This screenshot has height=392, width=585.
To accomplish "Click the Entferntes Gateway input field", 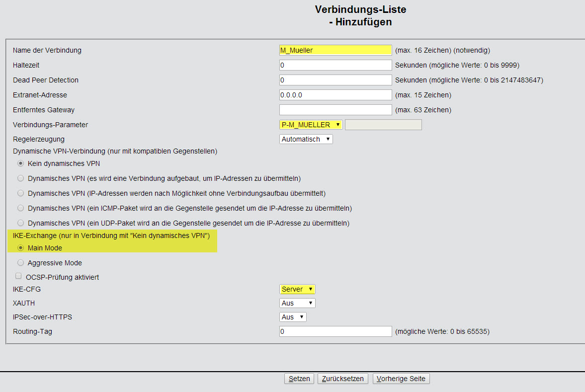I will (x=335, y=110).
